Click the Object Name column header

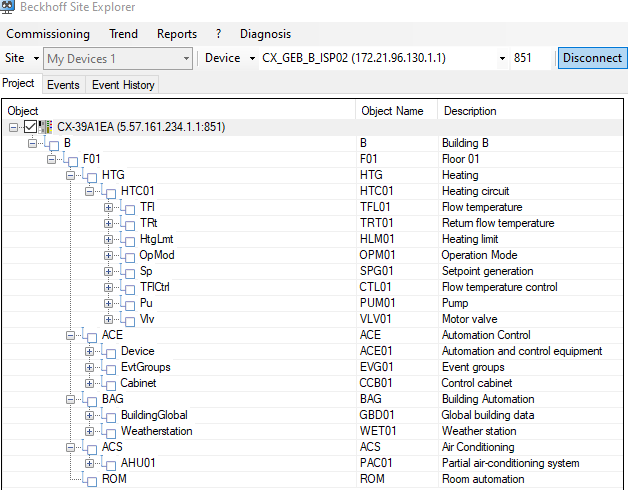(397, 111)
